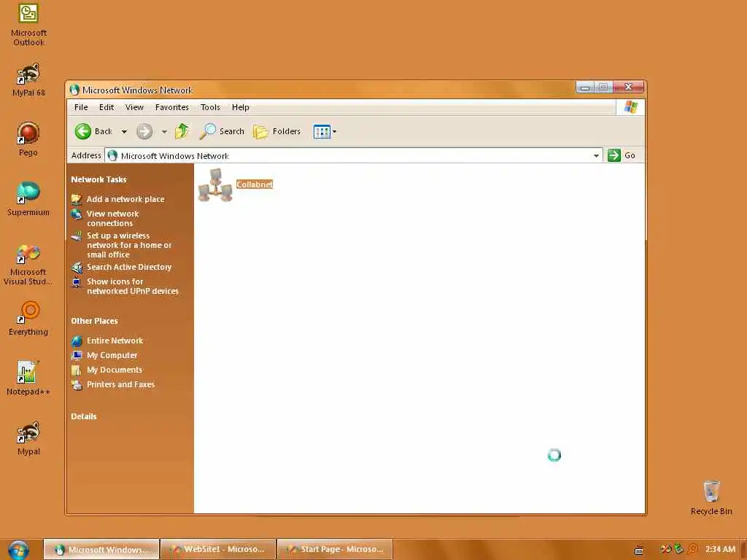Click Set up a wireless network link
The width and height of the screenshot is (747, 560).
(129, 245)
